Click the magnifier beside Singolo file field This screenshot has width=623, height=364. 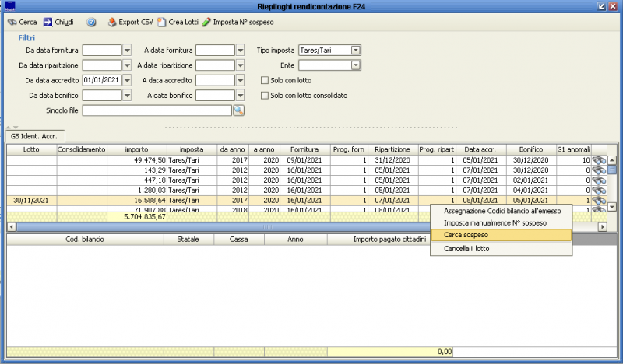tap(239, 110)
